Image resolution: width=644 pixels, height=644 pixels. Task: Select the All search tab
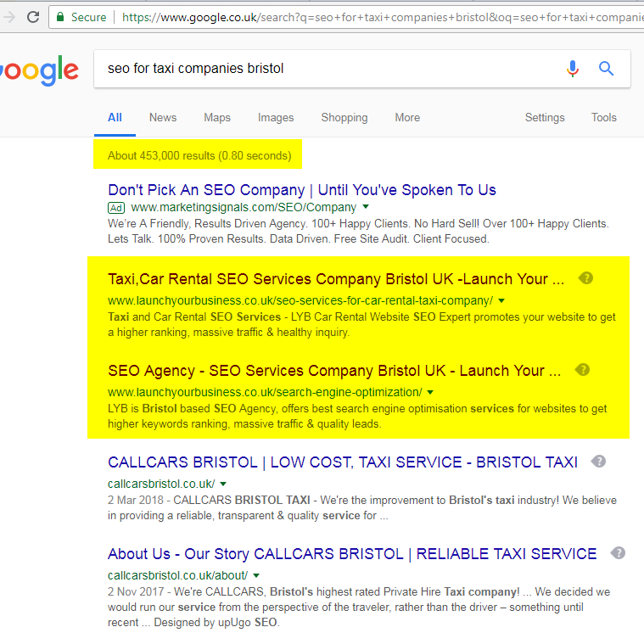tap(115, 118)
